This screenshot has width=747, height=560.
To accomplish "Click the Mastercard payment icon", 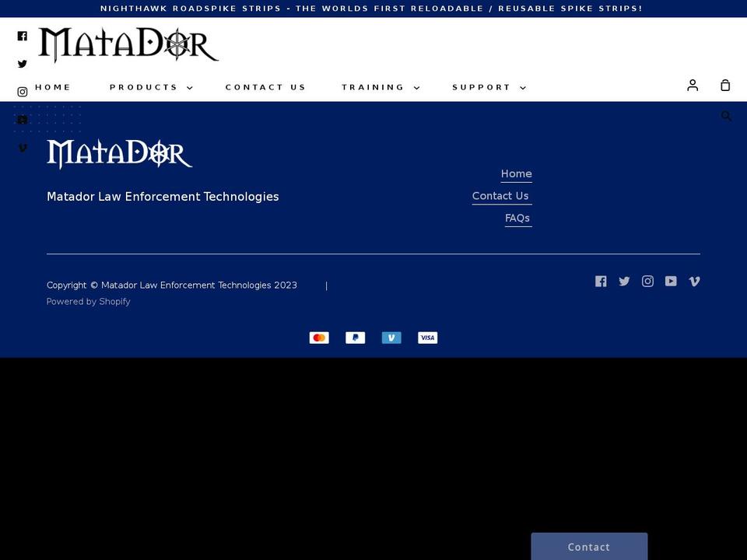I will [x=319, y=338].
